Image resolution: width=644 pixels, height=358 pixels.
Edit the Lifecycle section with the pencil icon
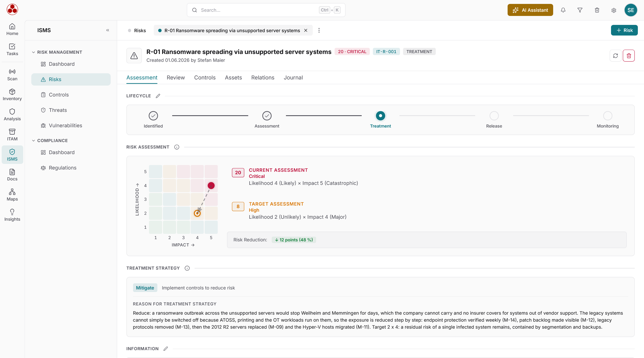tap(158, 96)
